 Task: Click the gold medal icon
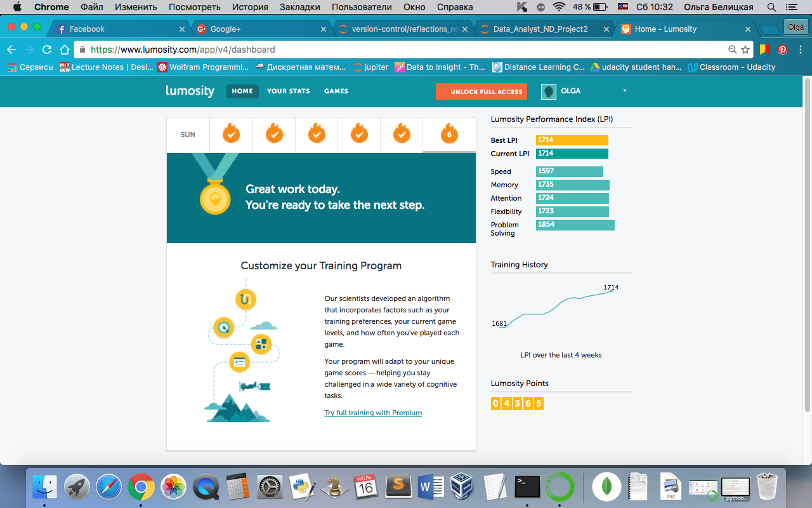tap(214, 197)
